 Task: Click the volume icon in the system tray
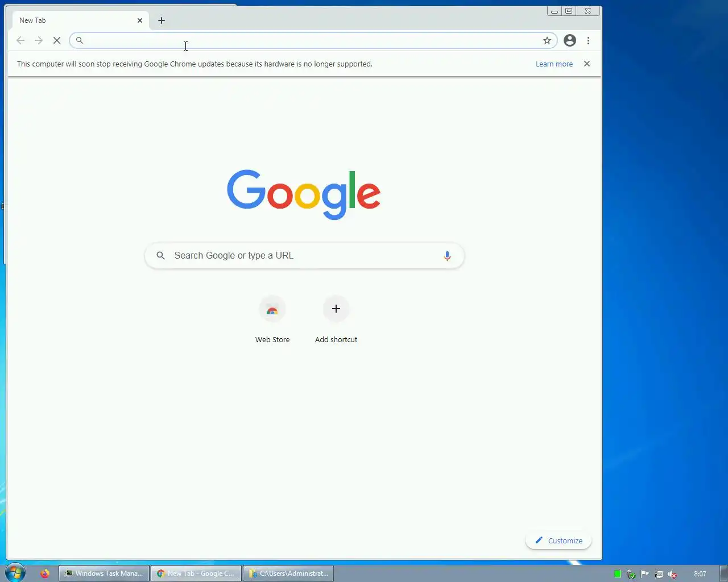pos(672,574)
